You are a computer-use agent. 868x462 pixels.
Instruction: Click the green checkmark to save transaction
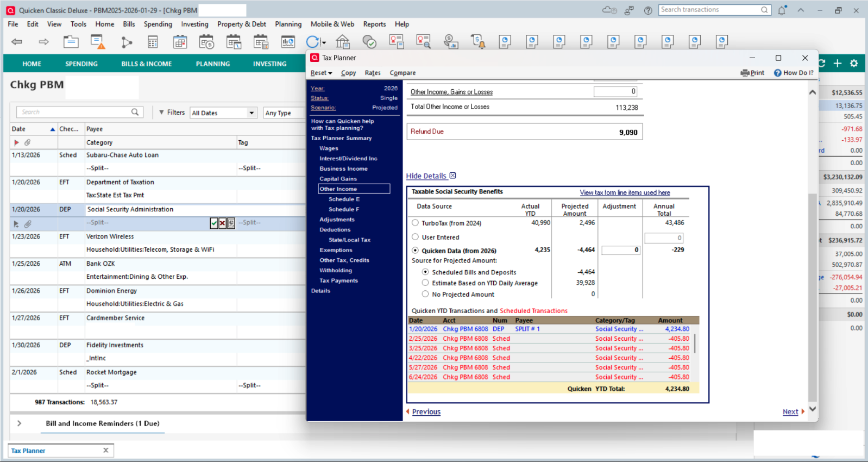click(x=214, y=223)
